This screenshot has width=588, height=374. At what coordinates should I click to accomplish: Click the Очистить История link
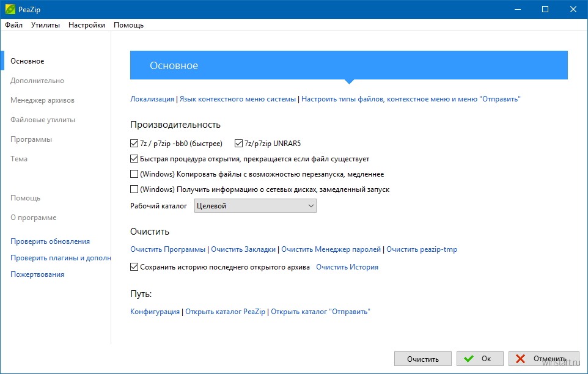[347, 267]
